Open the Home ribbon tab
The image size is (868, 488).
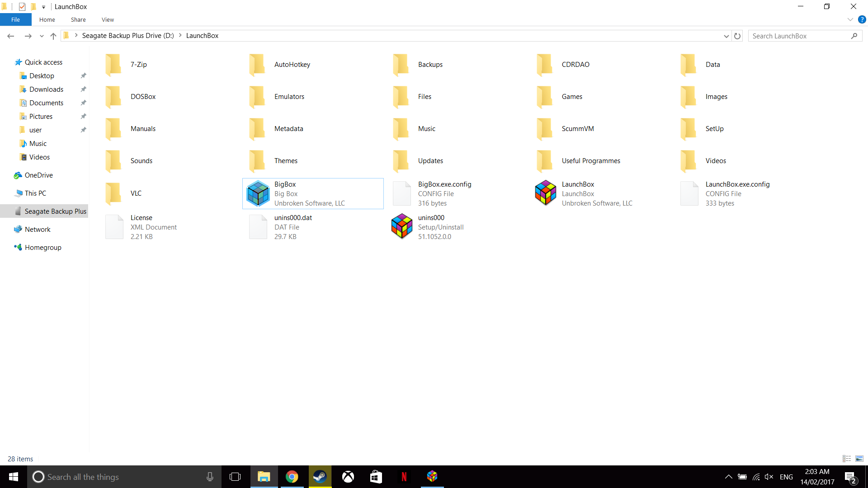coord(47,19)
